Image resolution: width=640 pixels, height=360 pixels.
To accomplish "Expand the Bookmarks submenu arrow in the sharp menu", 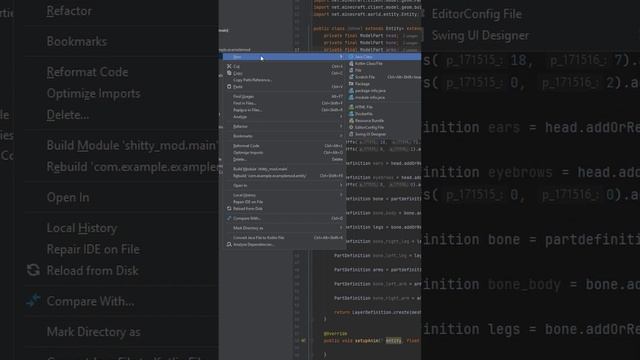I will (x=341, y=136).
